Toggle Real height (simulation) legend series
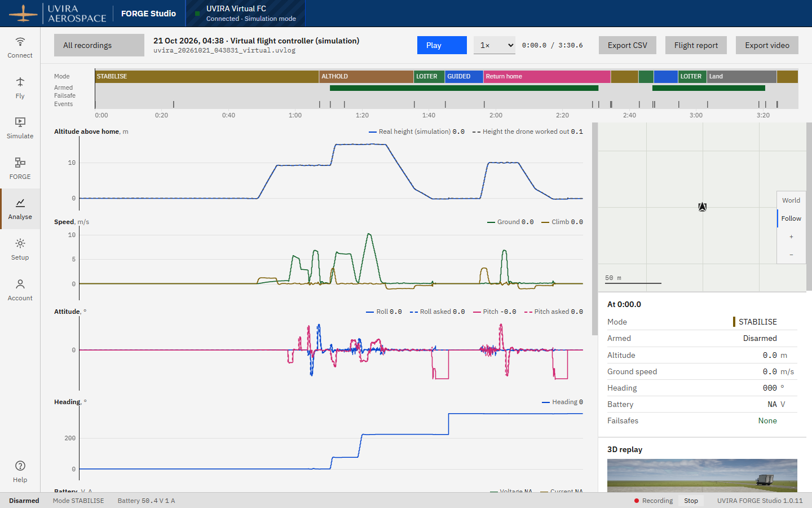Image resolution: width=812 pixels, height=508 pixels. coord(416,132)
